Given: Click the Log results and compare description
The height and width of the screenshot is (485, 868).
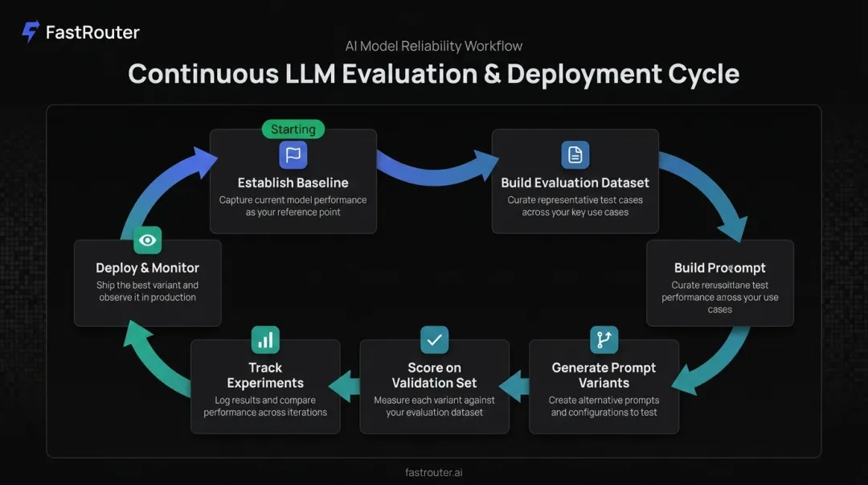Looking at the screenshot, I should pos(265,406).
